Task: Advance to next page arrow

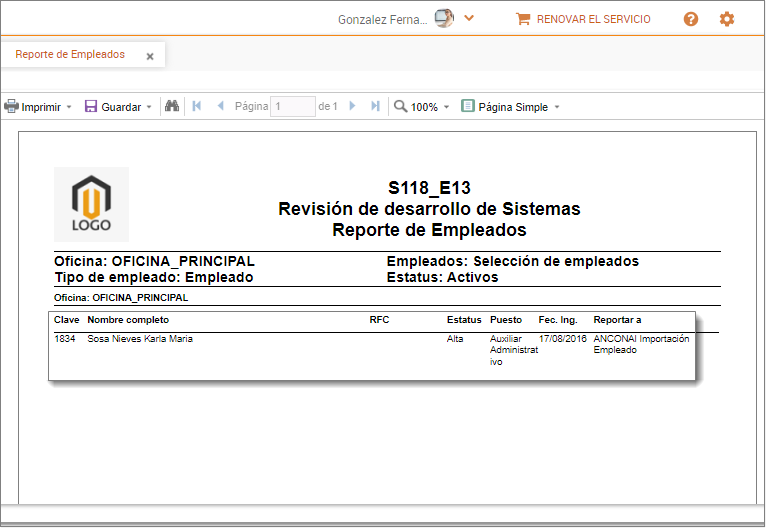Action: coord(353,106)
